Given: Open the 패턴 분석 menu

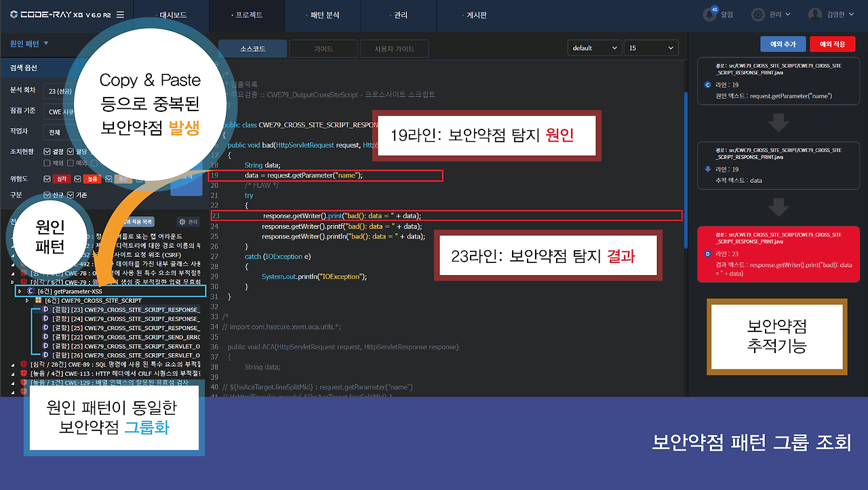Looking at the screenshot, I should tap(323, 15).
